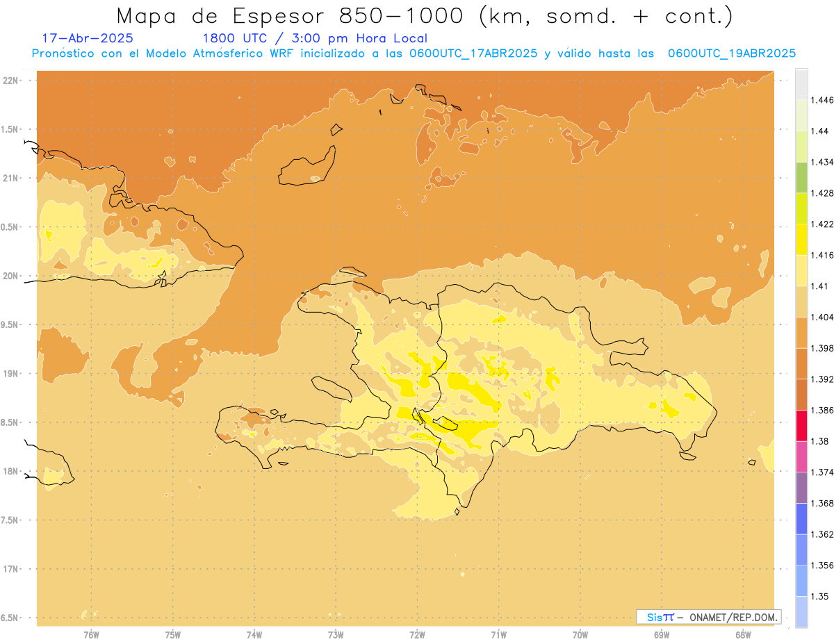
Task: Click the light gray swatch above 1.446
Action: point(801,84)
